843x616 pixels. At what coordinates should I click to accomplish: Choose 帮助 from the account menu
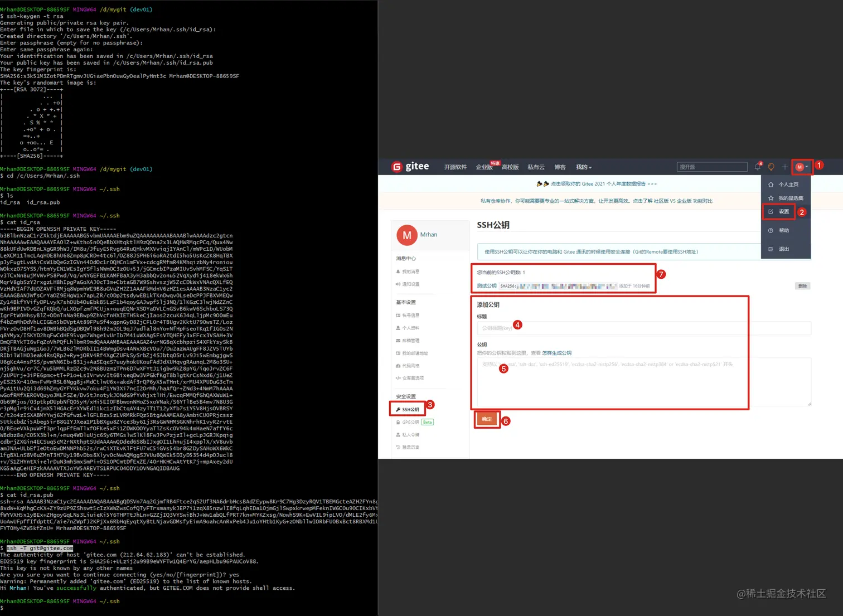tap(784, 230)
